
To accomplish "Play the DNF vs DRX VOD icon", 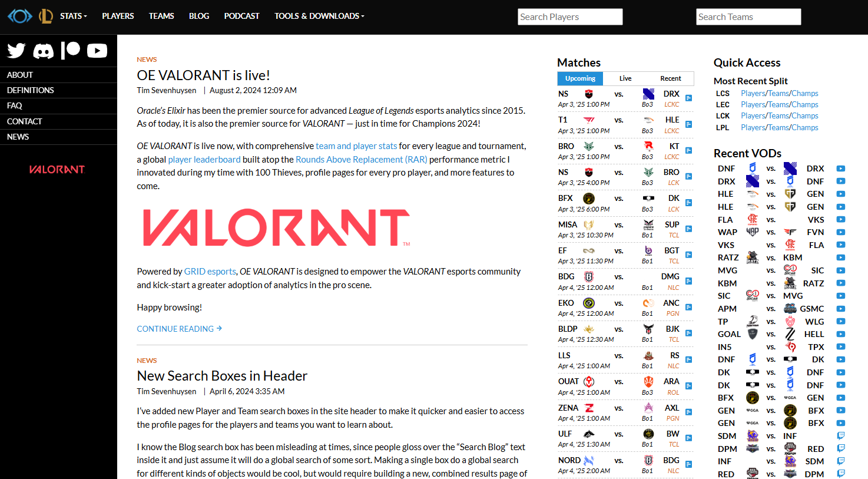I will (x=840, y=169).
